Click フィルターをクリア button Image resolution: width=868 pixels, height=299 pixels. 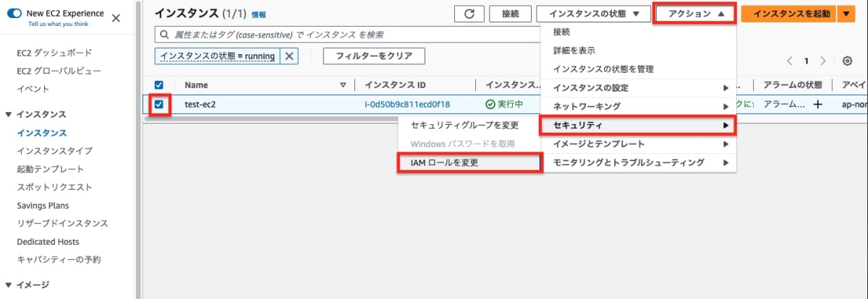[x=373, y=56]
